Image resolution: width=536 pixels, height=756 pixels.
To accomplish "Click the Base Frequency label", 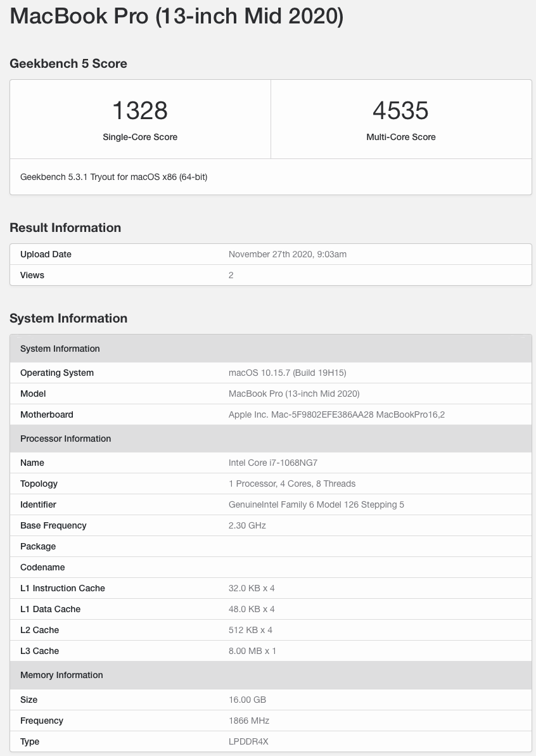I will (53, 525).
